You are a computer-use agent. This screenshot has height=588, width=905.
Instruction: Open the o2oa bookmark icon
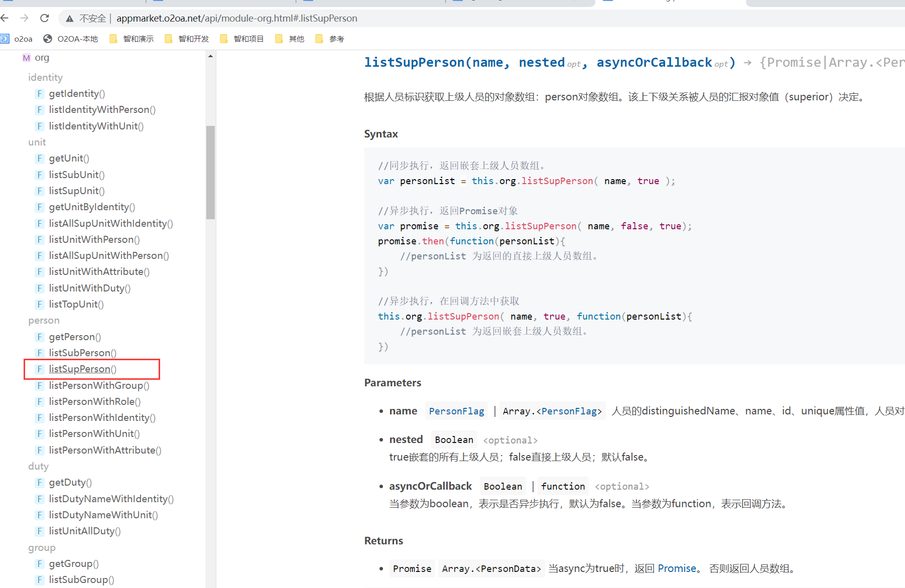(5, 39)
